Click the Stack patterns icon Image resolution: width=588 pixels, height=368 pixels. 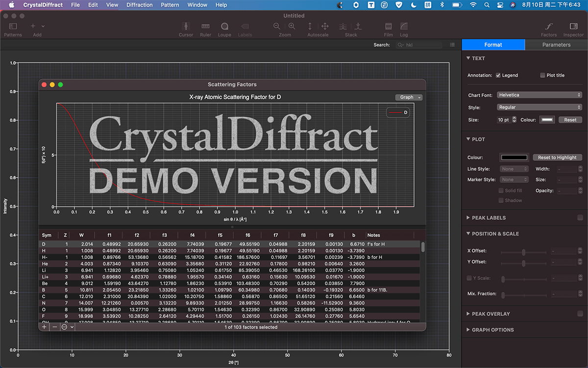[343, 26]
